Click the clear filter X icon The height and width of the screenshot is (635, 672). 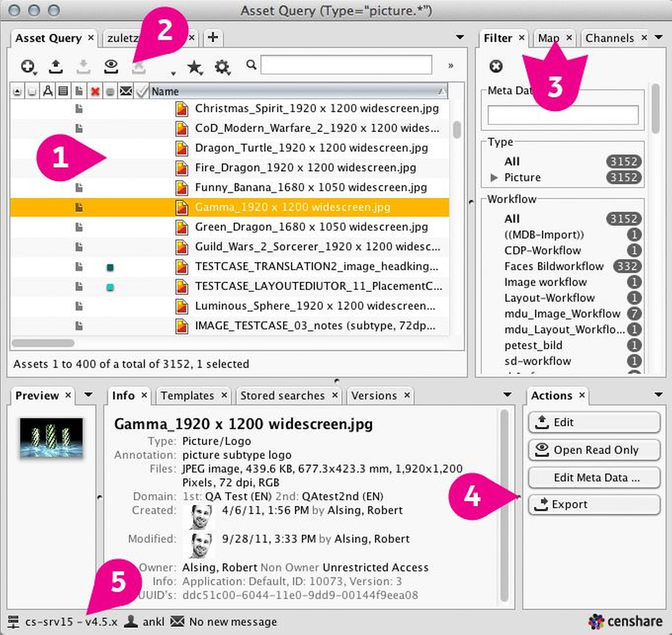click(x=496, y=66)
